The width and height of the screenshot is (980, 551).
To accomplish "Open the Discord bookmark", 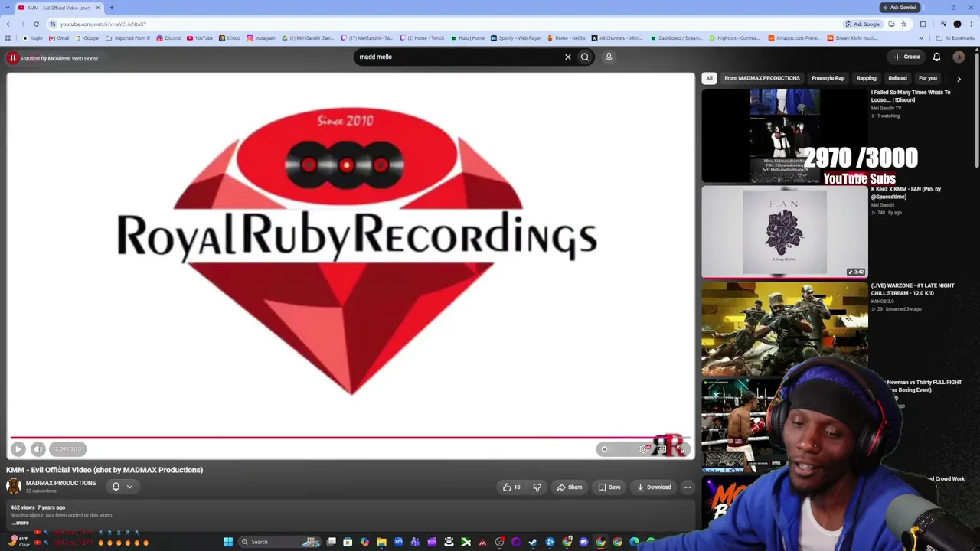I will pyautogui.click(x=168, y=38).
